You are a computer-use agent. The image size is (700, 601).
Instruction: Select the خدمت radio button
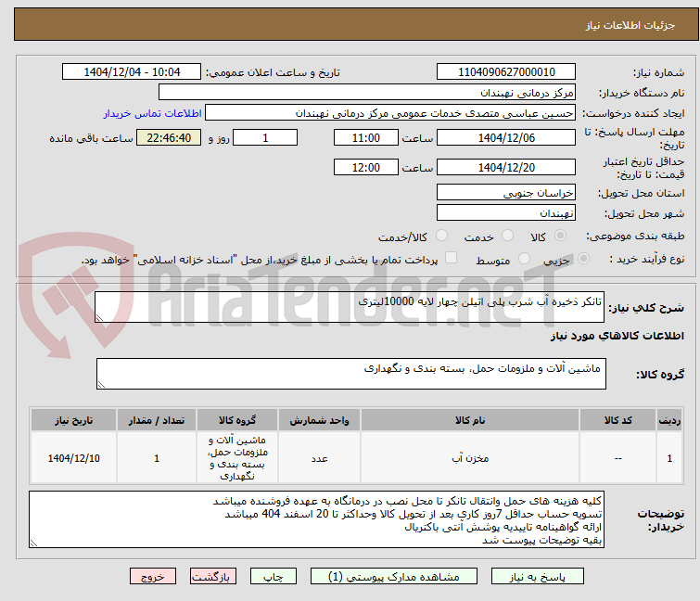click(507, 236)
